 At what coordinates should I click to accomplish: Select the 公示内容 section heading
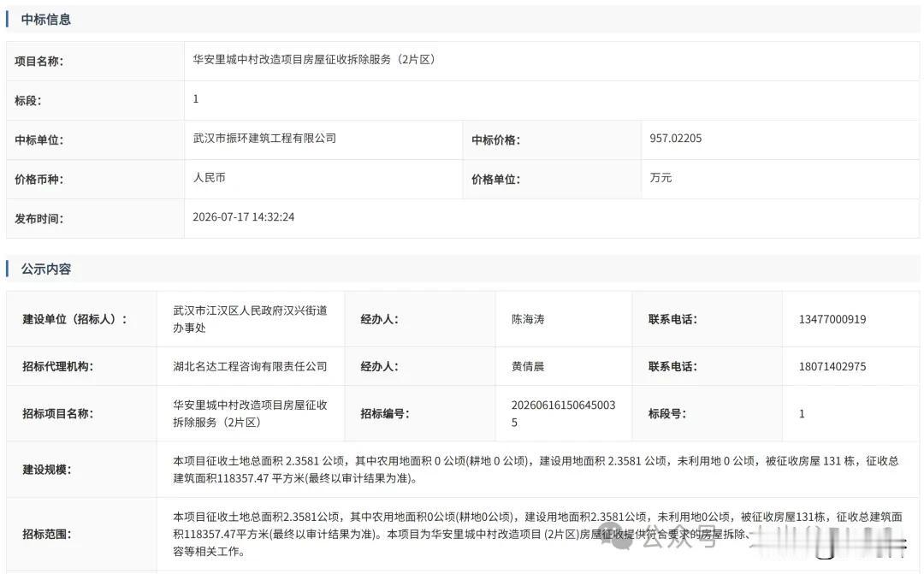pyautogui.click(x=46, y=269)
